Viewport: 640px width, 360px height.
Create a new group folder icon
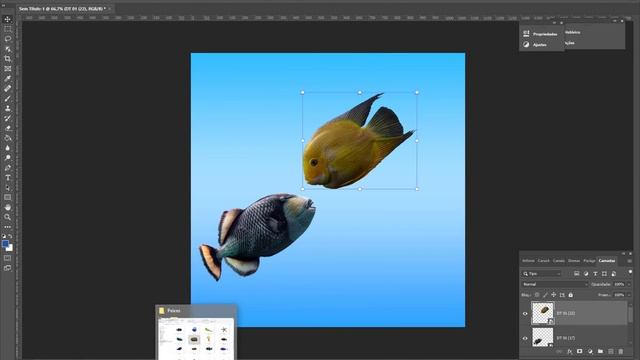point(600,351)
